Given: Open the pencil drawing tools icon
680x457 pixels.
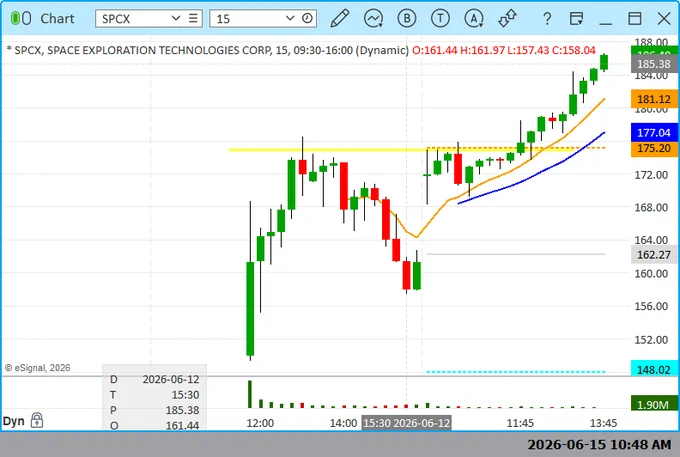Looking at the screenshot, I should (340, 19).
